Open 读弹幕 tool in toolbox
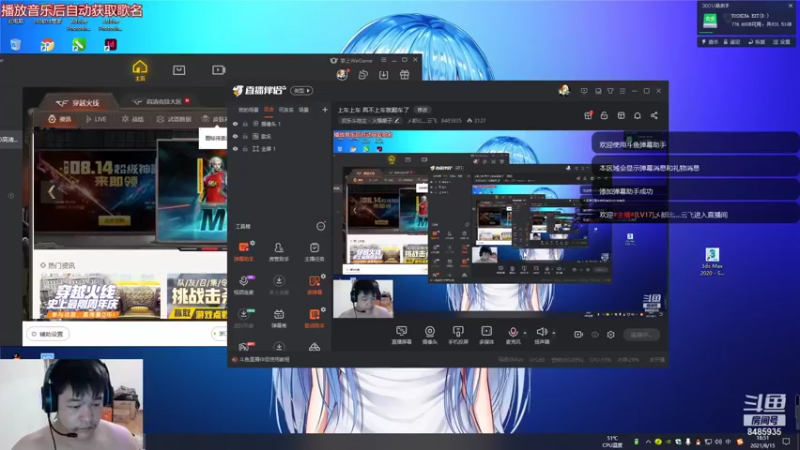 (x=314, y=285)
